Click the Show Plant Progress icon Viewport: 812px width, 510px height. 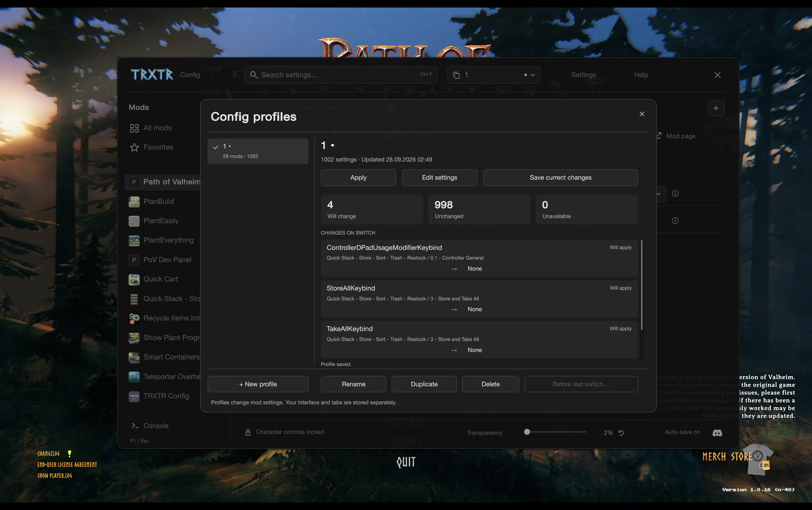point(134,338)
